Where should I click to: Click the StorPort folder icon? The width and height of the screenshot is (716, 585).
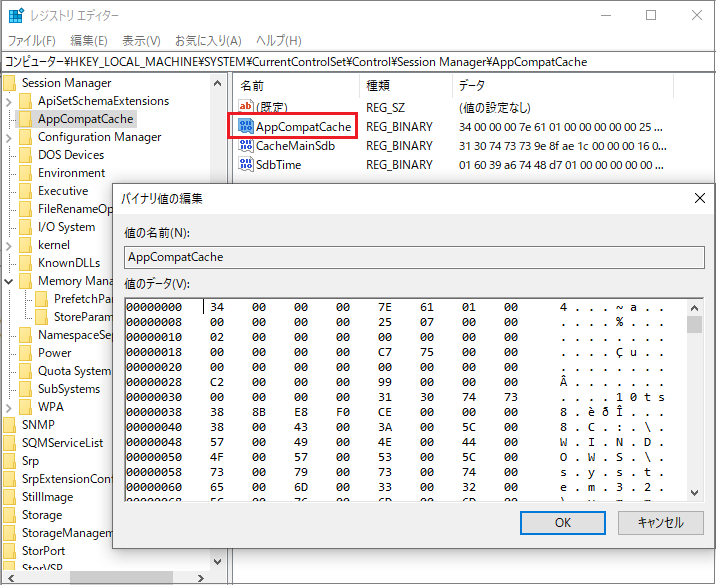[x=10, y=551]
